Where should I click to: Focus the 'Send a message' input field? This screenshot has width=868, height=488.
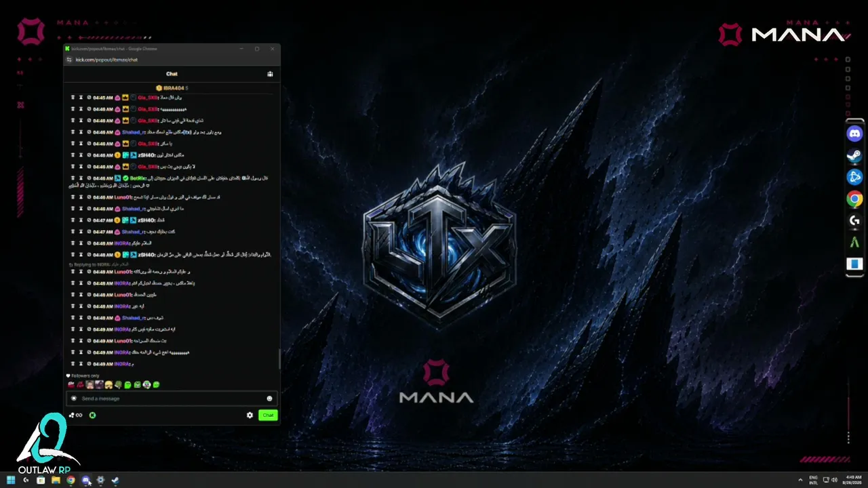pyautogui.click(x=172, y=399)
